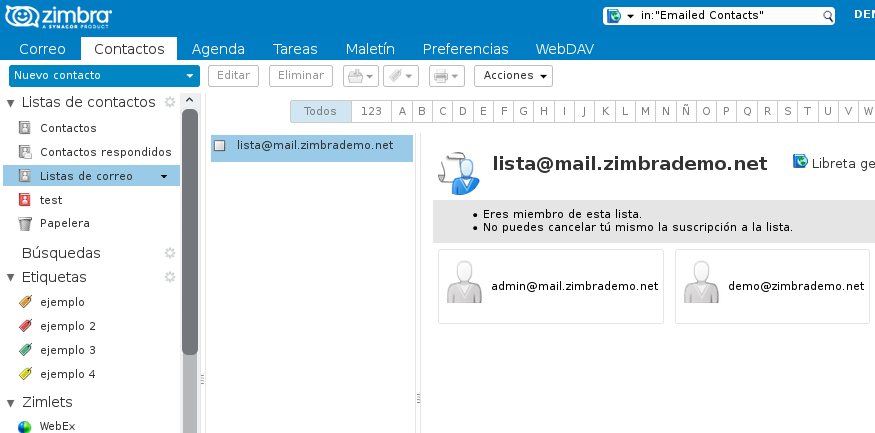Open the Papelera folder

[65, 223]
